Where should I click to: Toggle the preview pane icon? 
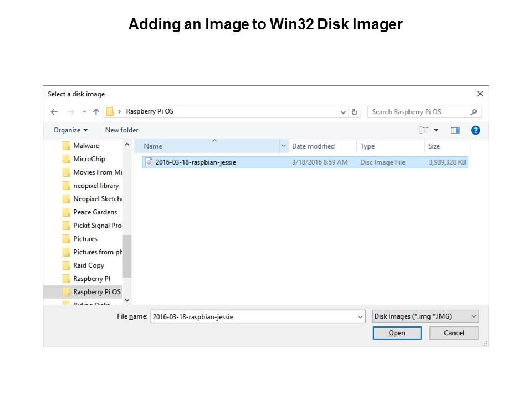[455, 130]
